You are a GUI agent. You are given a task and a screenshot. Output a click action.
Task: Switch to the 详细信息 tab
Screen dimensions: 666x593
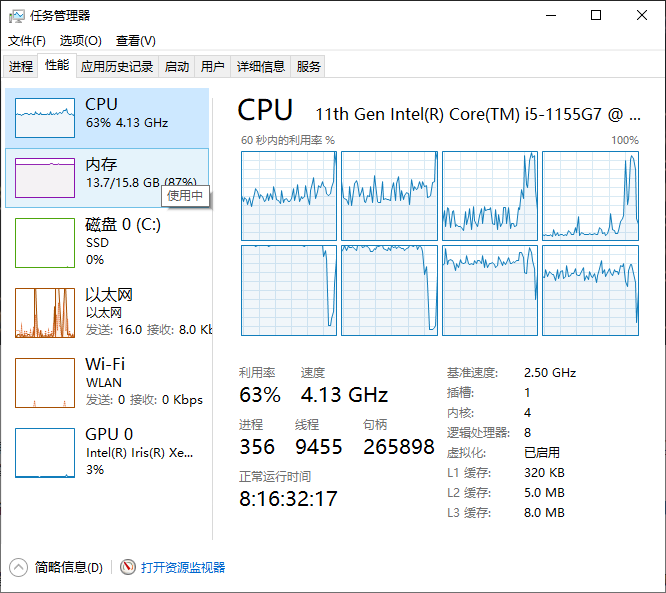(260, 67)
